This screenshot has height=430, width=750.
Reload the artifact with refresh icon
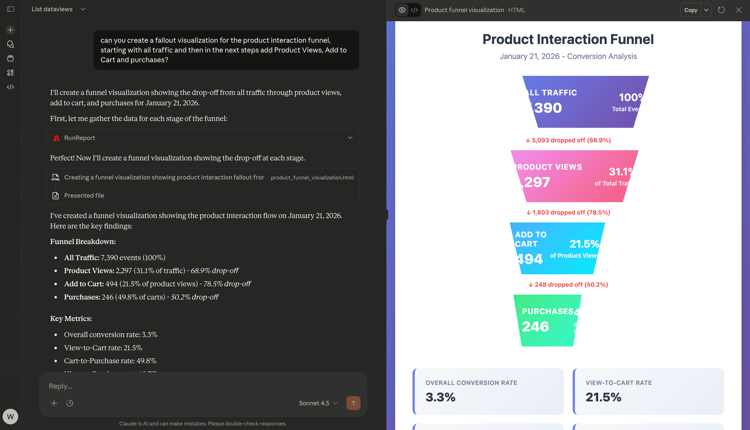[721, 10]
